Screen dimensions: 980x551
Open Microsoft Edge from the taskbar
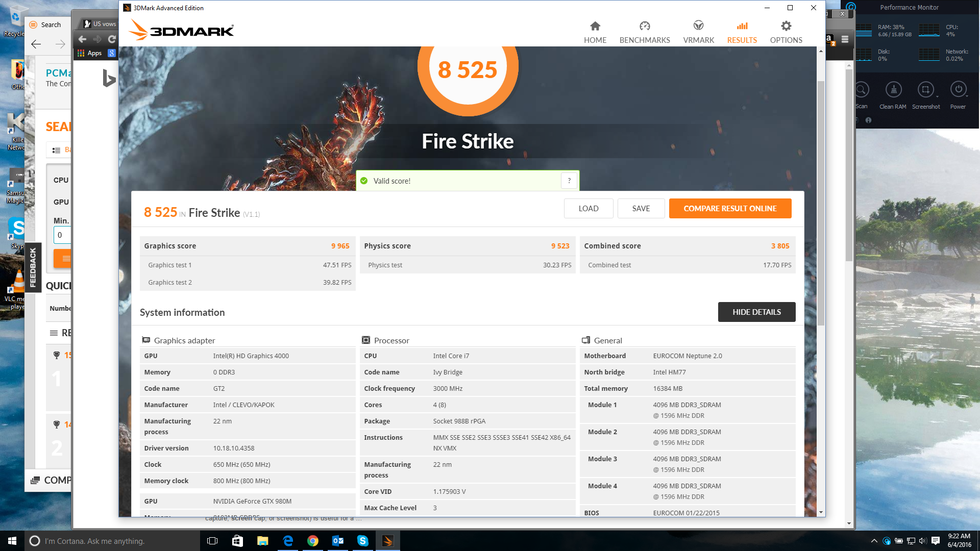click(288, 541)
